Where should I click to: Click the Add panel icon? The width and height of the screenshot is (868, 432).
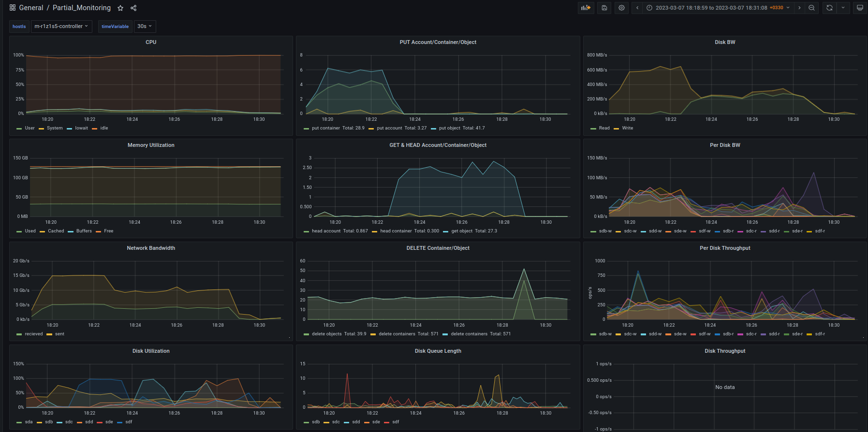point(586,8)
